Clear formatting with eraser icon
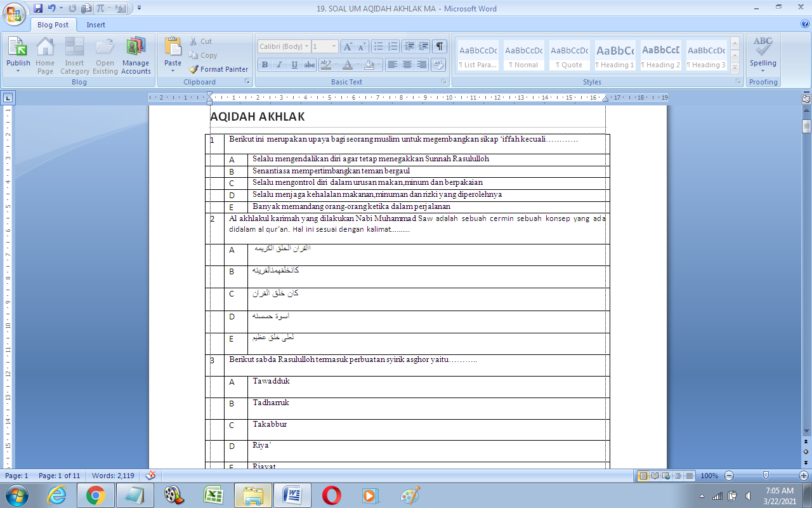The image size is (812, 508). tap(438, 65)
